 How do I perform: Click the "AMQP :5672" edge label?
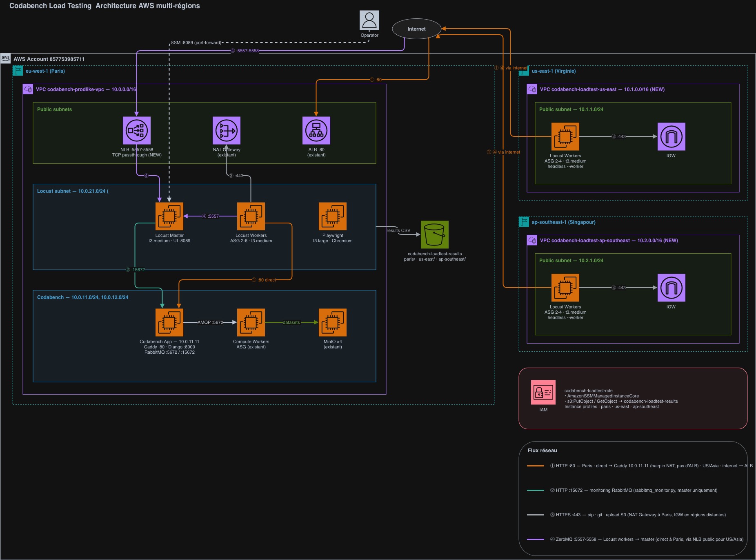[211, 322]
